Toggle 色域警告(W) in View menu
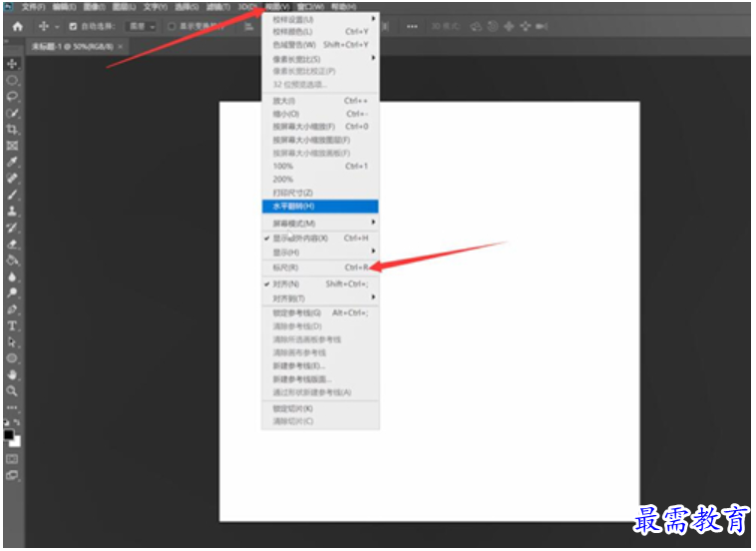This screenshot has width=756, height=551. 320,44
